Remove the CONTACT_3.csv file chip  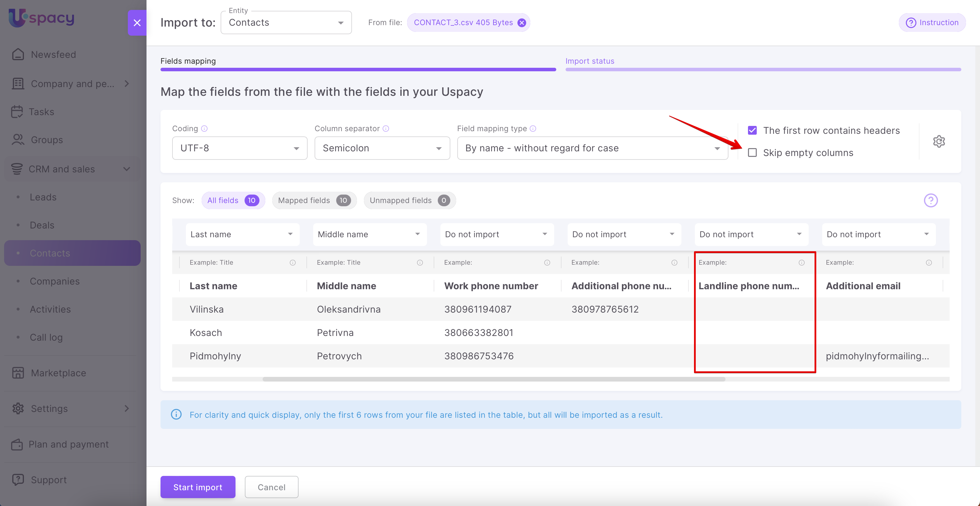point(522,23)
